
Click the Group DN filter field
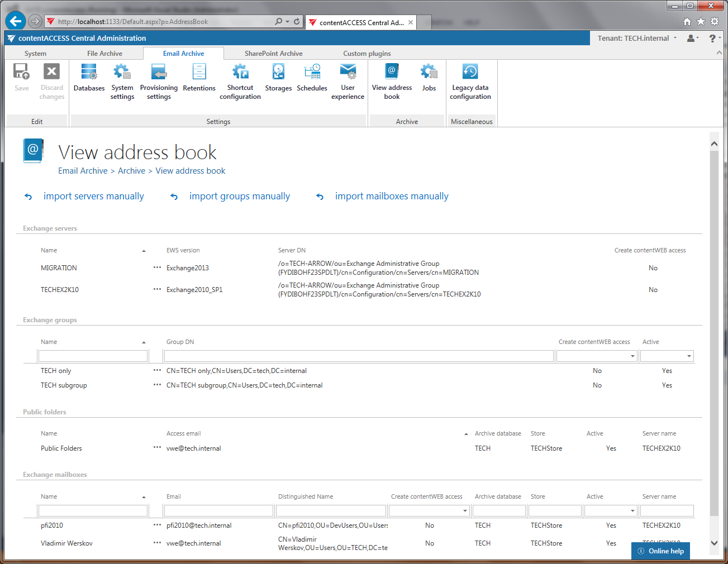[x=359, y=356]
